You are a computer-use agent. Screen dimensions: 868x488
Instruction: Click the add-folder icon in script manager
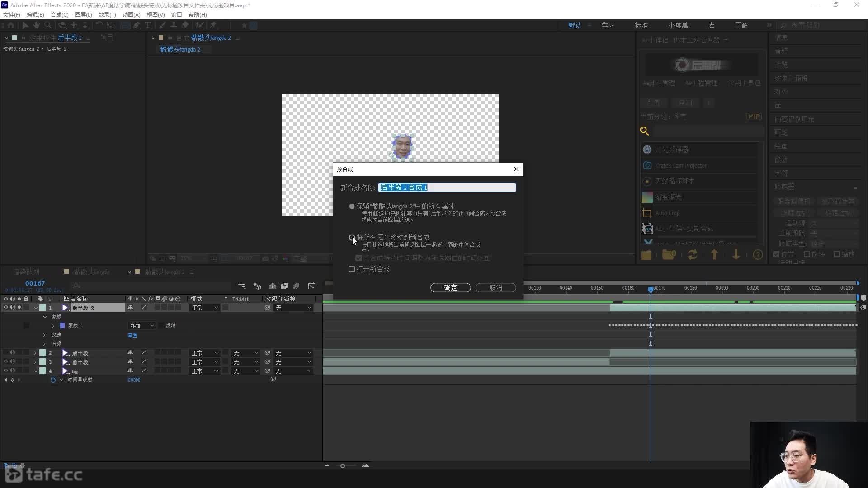pyautogui.click(x=669, y=255)
